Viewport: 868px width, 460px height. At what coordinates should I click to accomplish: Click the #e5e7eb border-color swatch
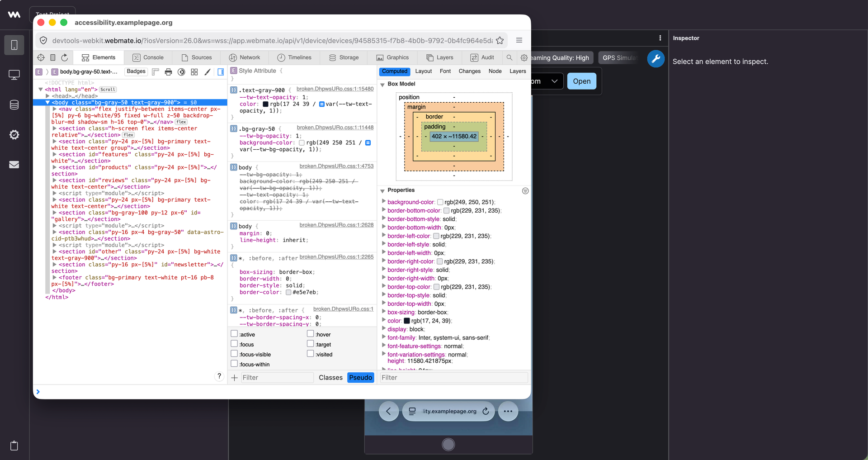pos(288,292)
